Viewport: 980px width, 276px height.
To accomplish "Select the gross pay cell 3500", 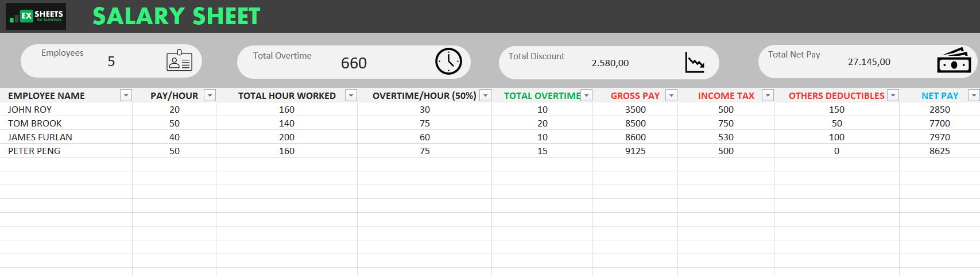I will pyautogui.click(x=636, y=109).
